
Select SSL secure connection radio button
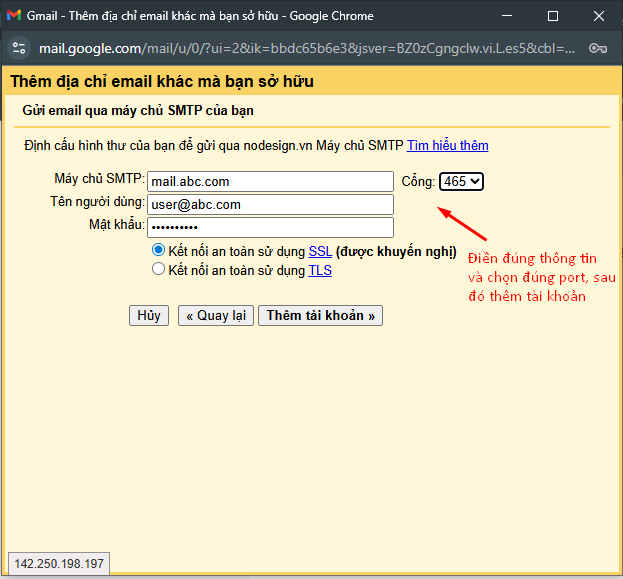(158, 251)
